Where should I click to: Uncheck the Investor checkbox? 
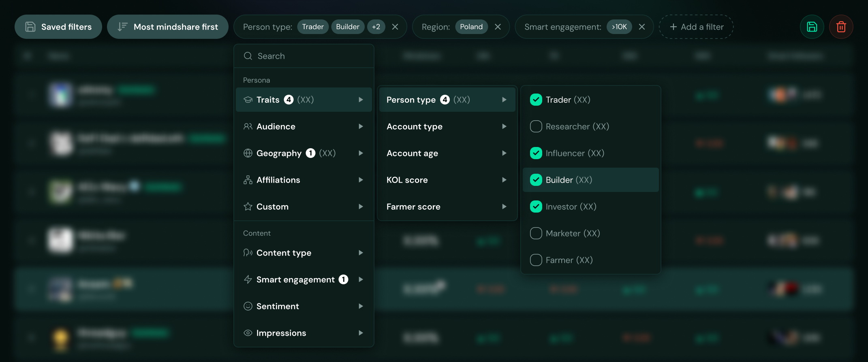(536, 207)
